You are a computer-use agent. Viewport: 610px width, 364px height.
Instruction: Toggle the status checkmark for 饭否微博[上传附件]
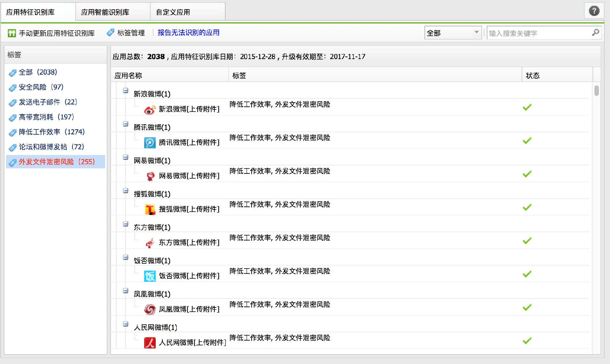tap(528, 274)
